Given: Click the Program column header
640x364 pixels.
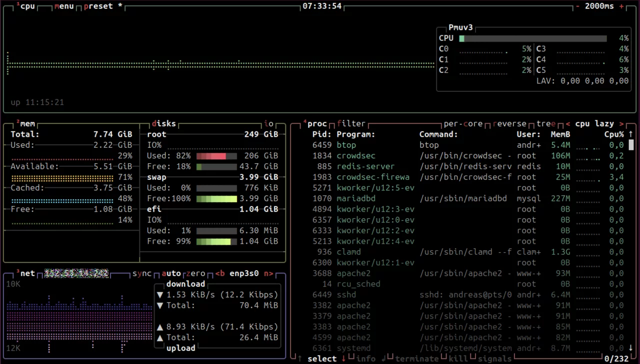Looking at the screenshot, I should click(x=356, y=134).
